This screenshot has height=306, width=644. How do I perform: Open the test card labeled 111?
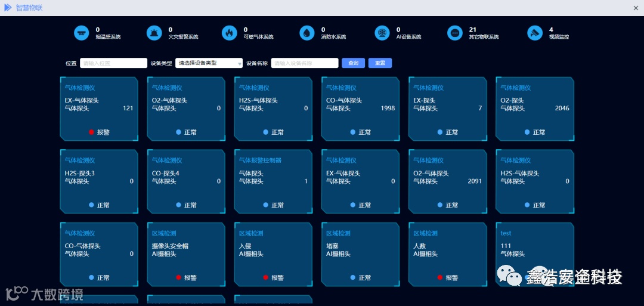[534, 254]
